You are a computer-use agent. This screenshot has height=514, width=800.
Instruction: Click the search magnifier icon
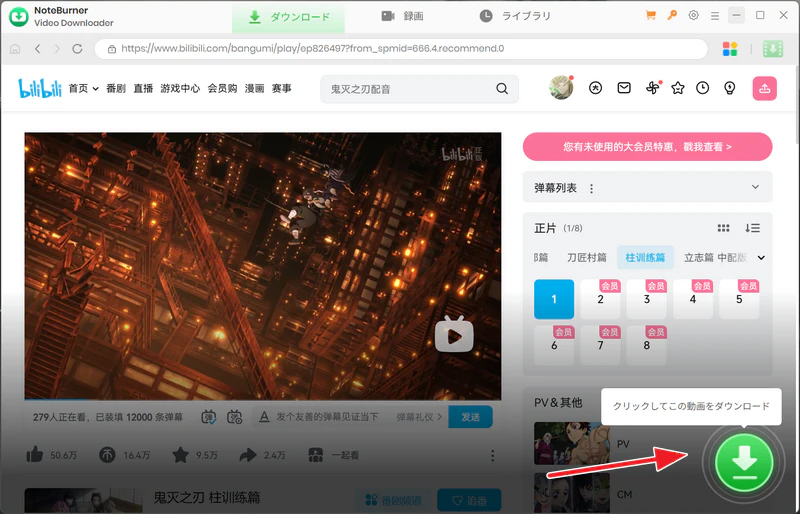(502, 89)
